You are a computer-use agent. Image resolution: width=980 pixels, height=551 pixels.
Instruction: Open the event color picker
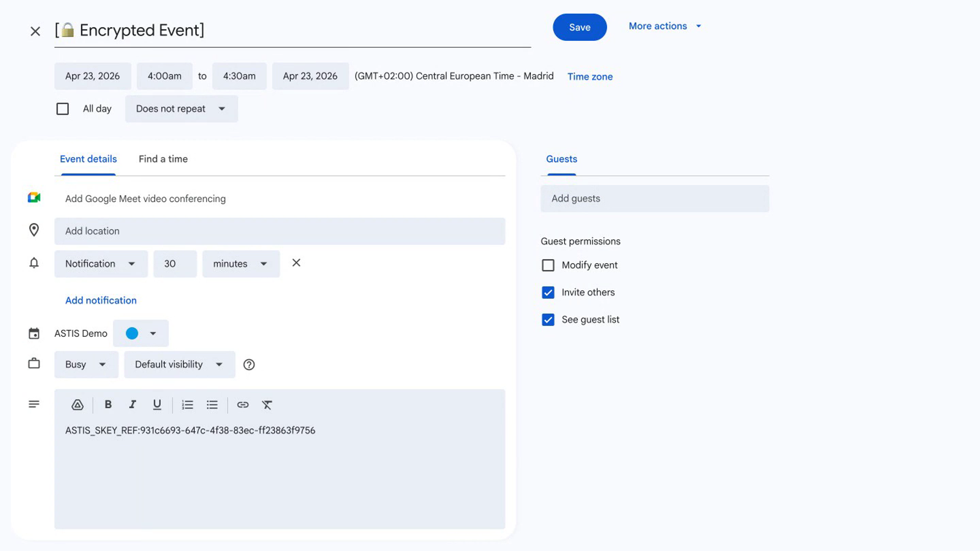pyautogui.click(x=141, y=333)
